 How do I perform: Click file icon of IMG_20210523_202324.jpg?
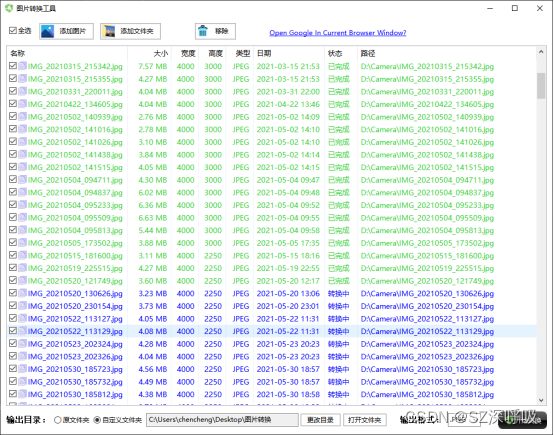tap(23, 343)
